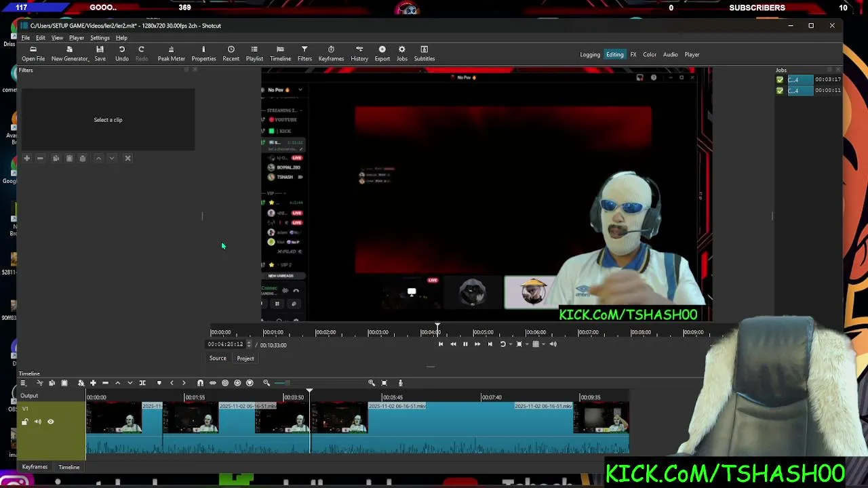Toggle the lock on track V1
868x488 pixels.
[x=25, y=422]
